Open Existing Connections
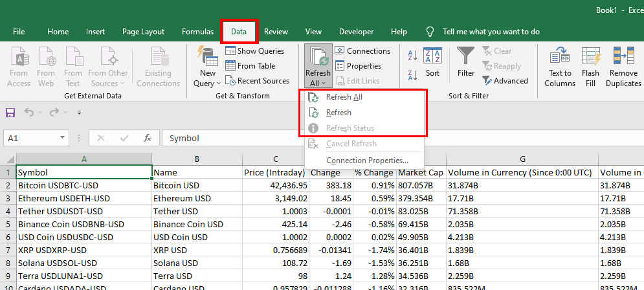Viewport: 644px width, 290px height. (x=158, y=67)
